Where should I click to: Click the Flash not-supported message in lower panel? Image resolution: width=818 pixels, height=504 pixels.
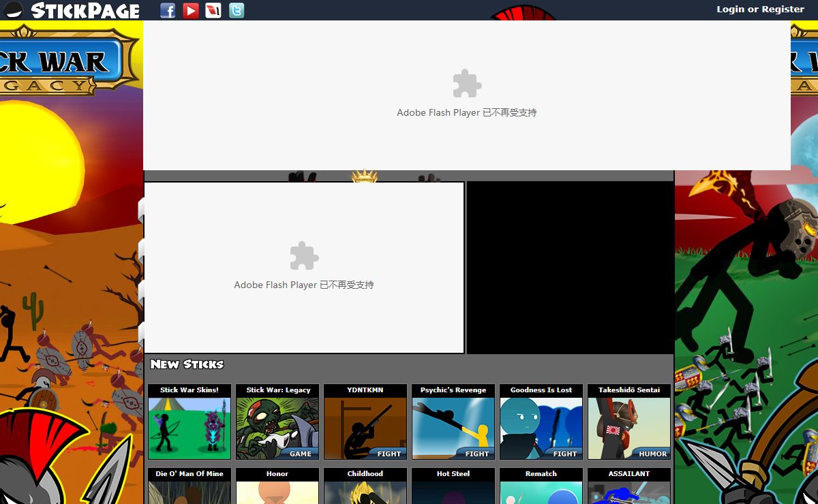coord(304,285)
